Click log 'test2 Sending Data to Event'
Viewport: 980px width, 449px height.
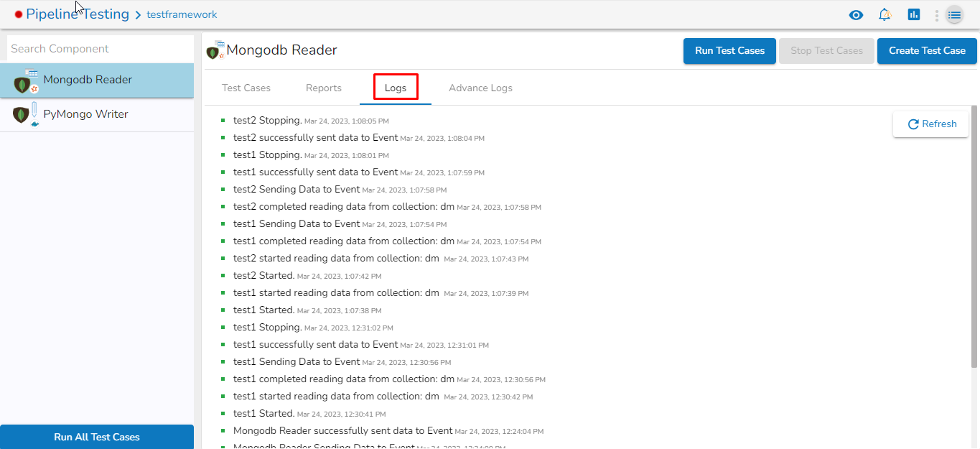coord(340,190)
